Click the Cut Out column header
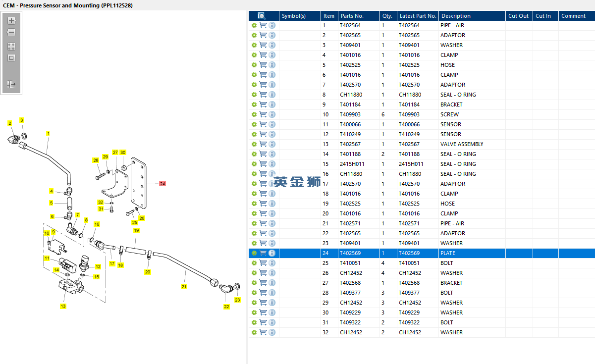Image resolution: width=595 pixels, height=364 pixels. click(519, 16)
